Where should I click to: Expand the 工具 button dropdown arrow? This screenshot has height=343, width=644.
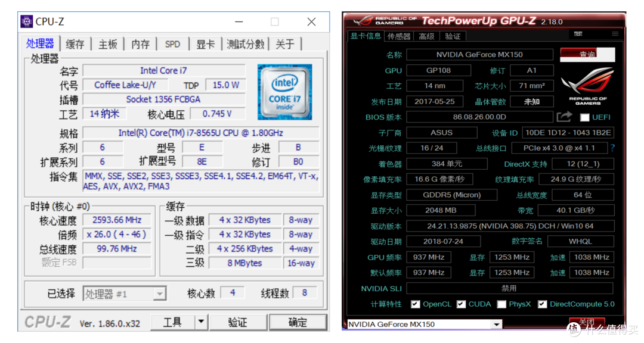201,322
